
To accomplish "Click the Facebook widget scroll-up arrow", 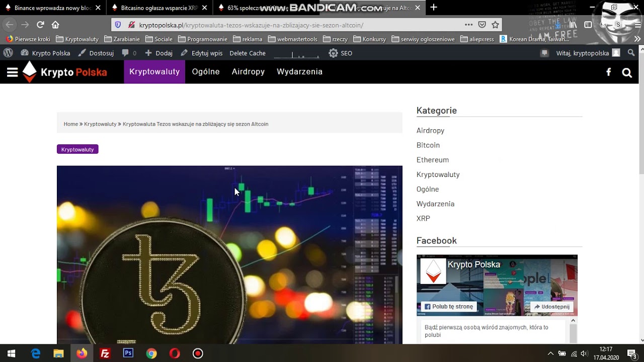I will coord(573,320).
